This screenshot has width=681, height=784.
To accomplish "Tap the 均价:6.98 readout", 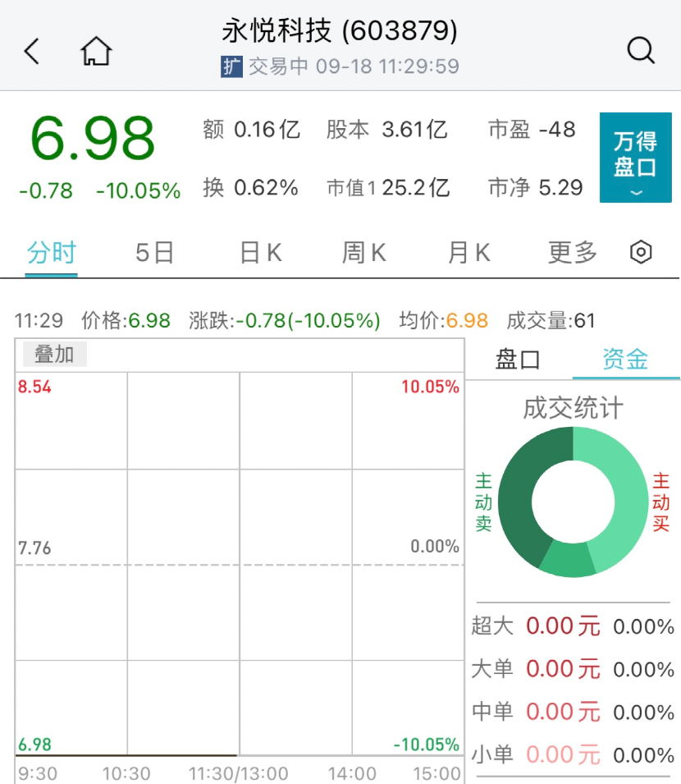I will (x=444, y=320).
